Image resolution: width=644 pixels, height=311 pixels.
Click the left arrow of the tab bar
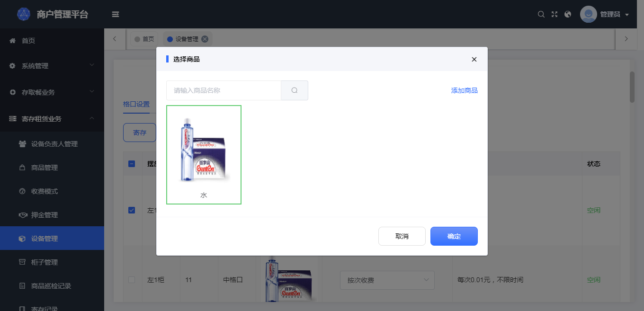click(115, 39)
